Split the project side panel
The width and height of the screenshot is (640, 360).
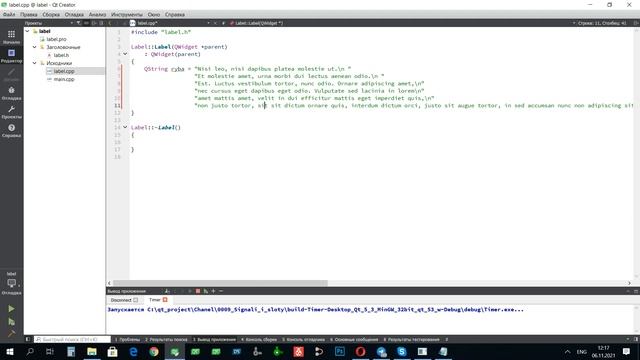[x=94, y=23]
